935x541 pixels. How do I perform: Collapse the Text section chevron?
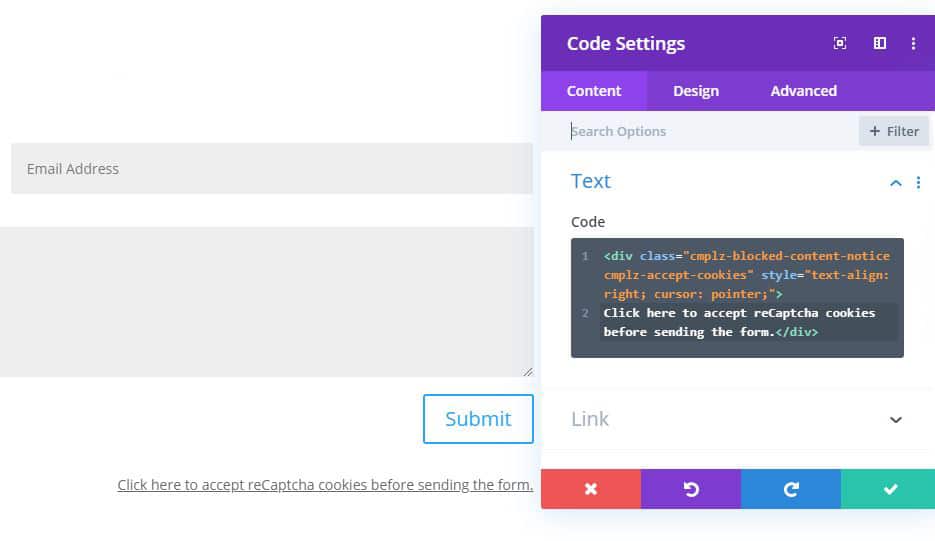tap(896, 183)
